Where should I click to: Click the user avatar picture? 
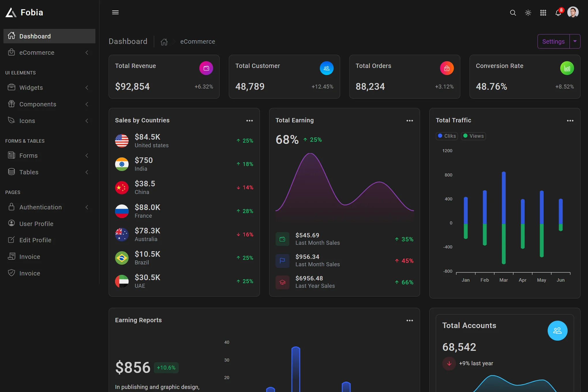[573, 12]
